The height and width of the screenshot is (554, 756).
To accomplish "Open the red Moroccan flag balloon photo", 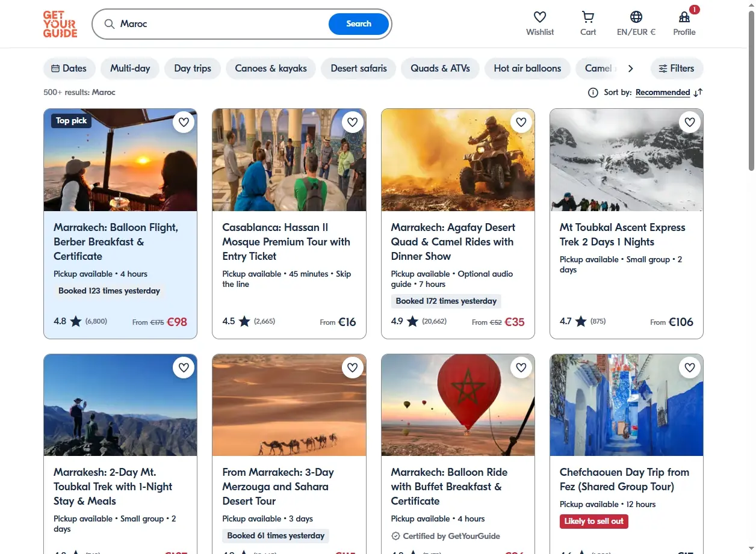I will pyautogui.click(x=458, y=405).
